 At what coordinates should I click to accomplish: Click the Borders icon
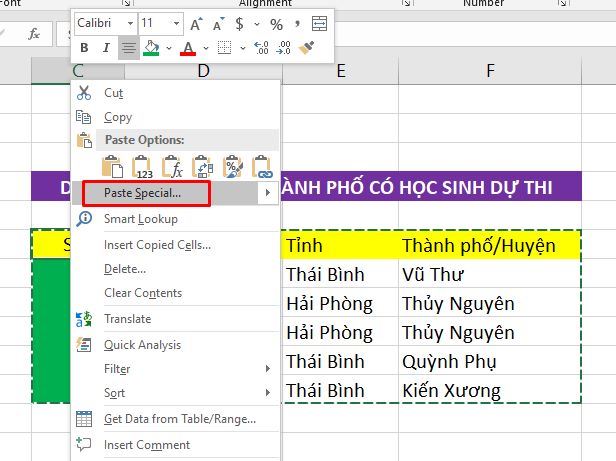(224, 48)
